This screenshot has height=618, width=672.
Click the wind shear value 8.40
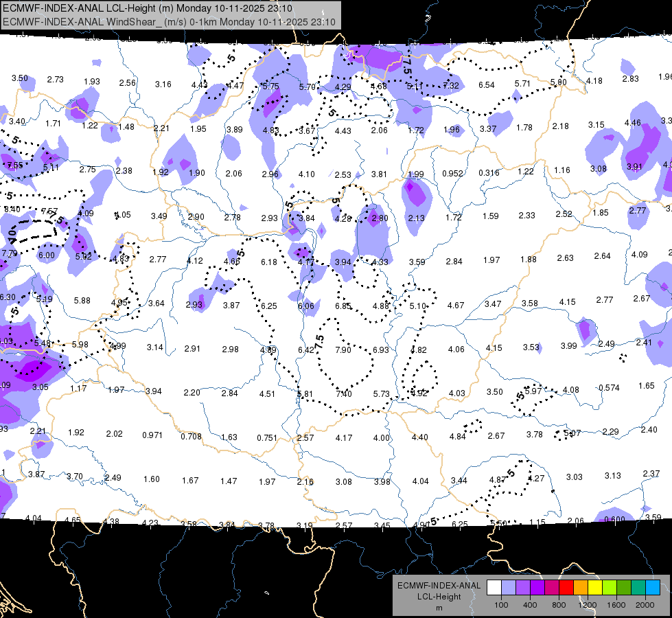click(x=12, y=209)
